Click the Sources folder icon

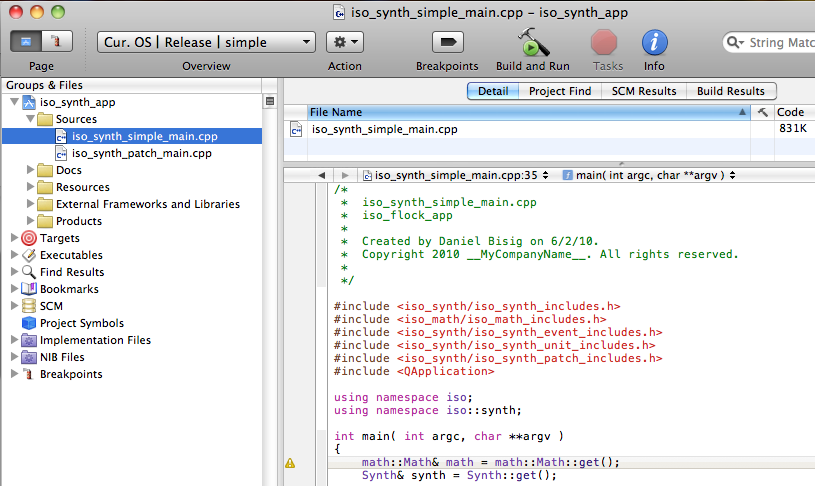point(45,119)
